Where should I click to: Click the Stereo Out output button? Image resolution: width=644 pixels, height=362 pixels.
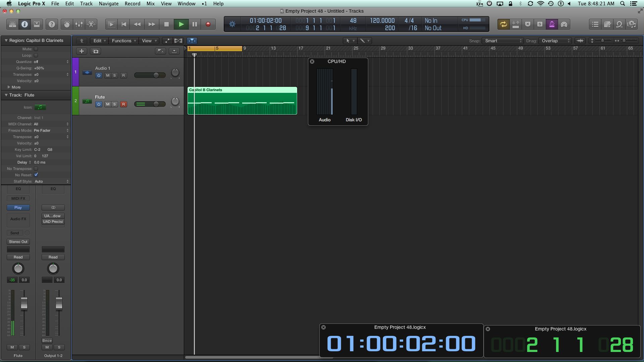(18, 242)
